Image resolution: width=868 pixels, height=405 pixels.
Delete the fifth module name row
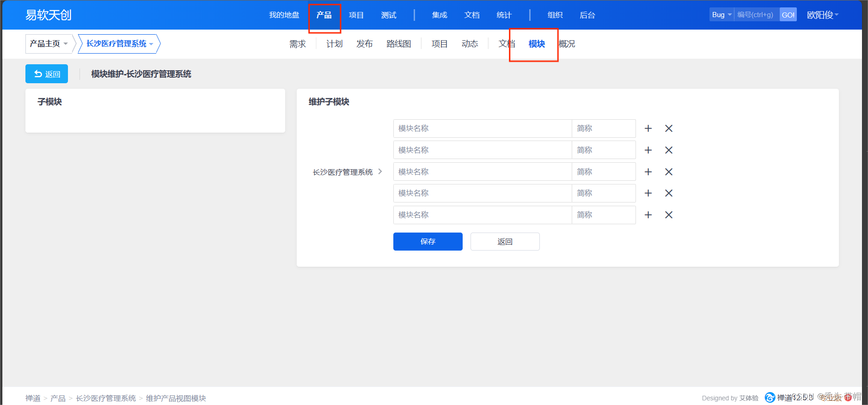(668, 215)
